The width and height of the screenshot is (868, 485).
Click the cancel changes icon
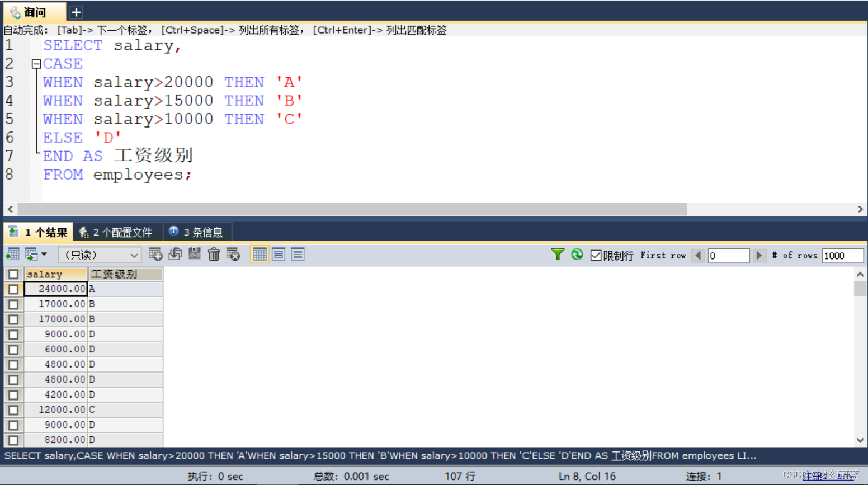233,255
